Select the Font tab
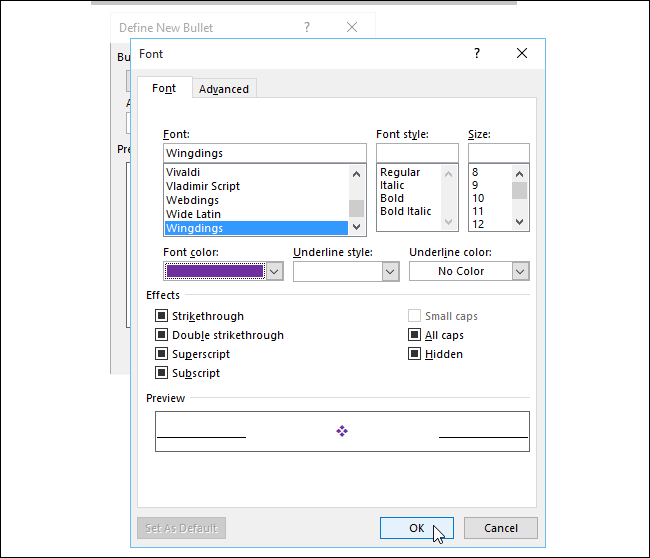The height and width of the screenshot is (558, 650). pos(164,88)
